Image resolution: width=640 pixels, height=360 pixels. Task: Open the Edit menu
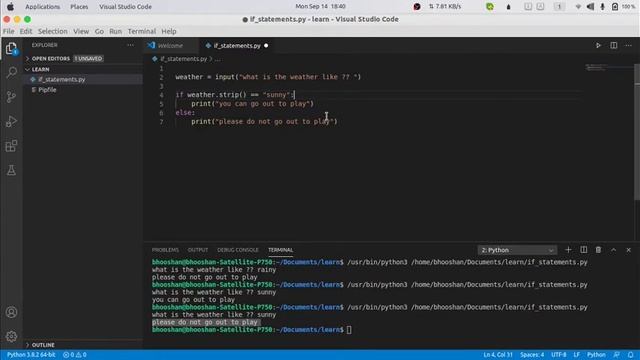click(26, 31)
